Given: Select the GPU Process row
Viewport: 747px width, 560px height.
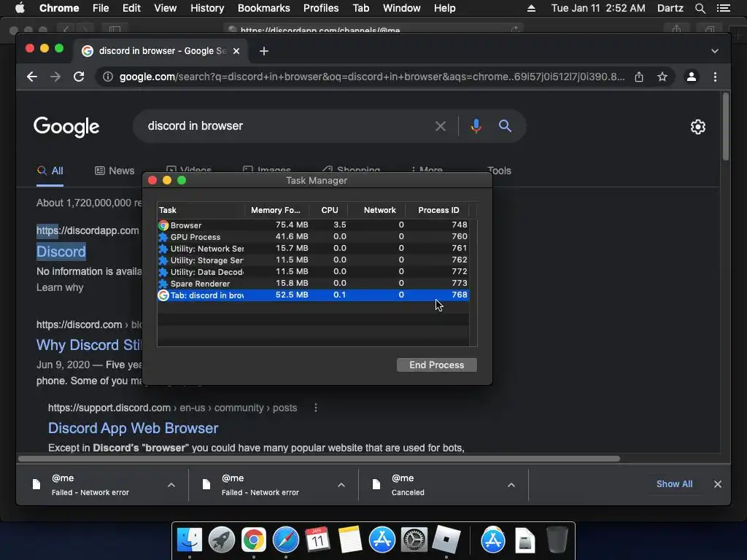Looking at the screenshot, I should click(313, 237).
